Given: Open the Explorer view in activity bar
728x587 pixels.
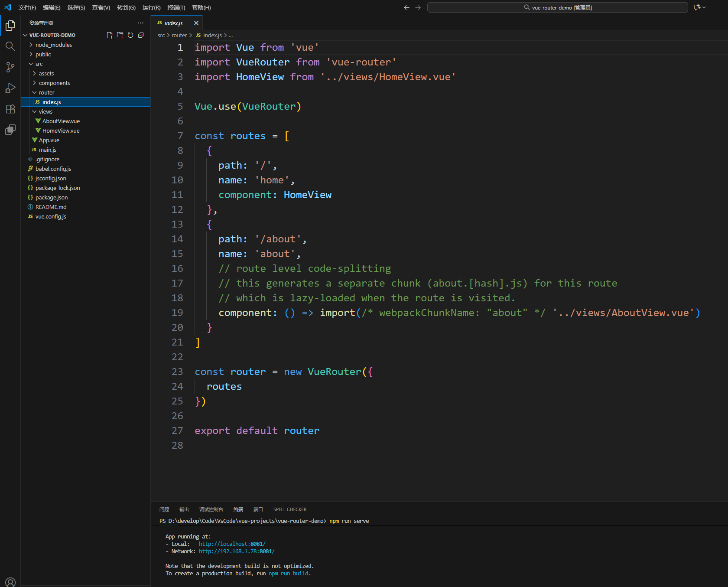Looking at the screenshot, I should click(x=10, y=26).
